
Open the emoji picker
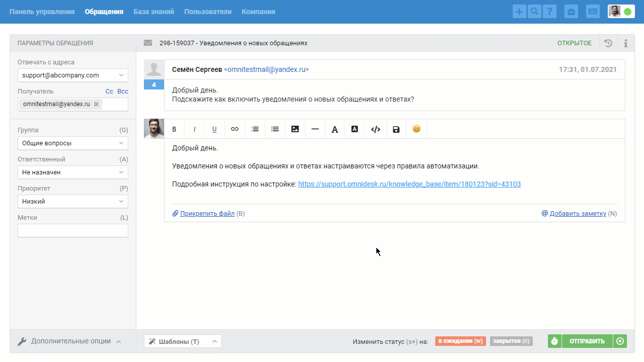click(417, 129)
